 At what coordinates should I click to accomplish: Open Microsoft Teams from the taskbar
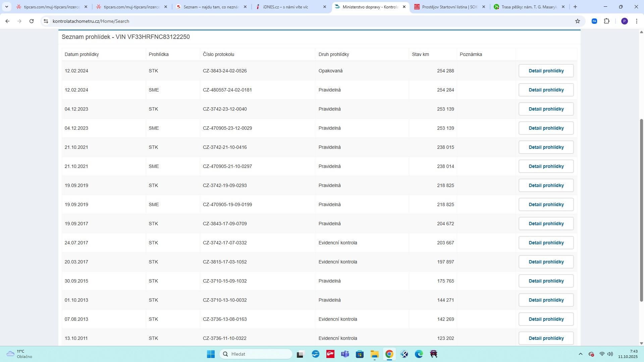pos(345,354)
